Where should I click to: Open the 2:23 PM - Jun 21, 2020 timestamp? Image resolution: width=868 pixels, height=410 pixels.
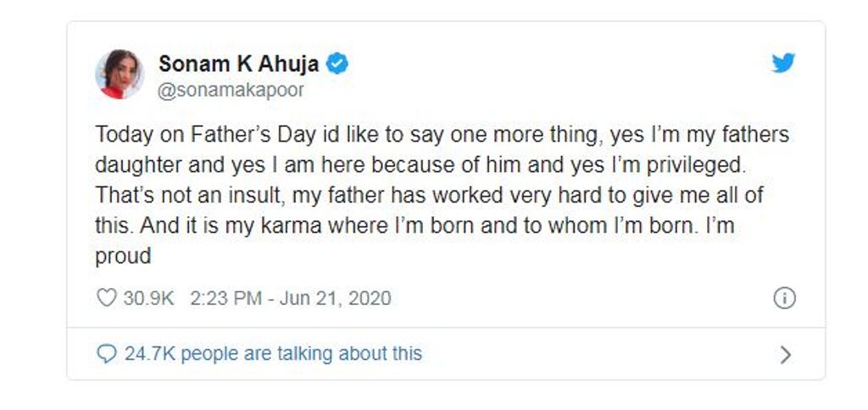(x=291, y=298)
